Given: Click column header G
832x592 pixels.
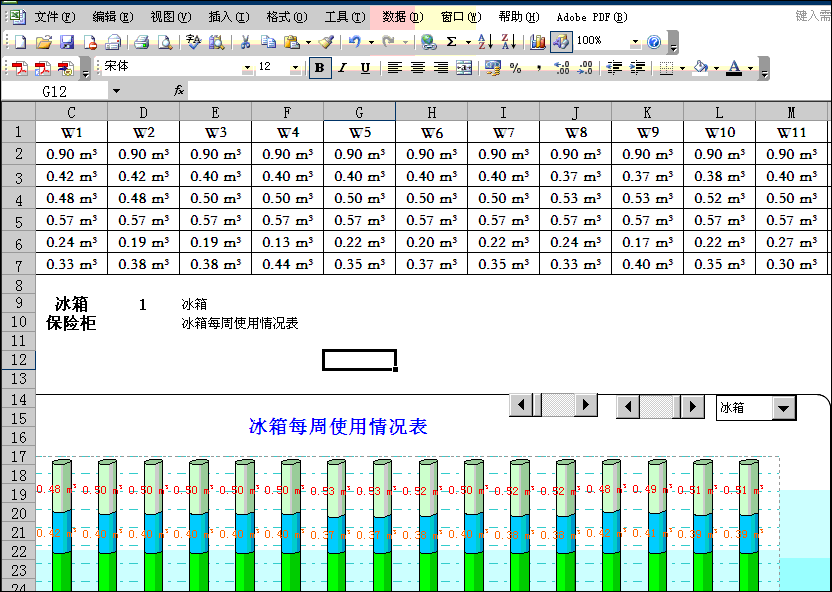Looking at the screenshot, I should tap(359, 111).
